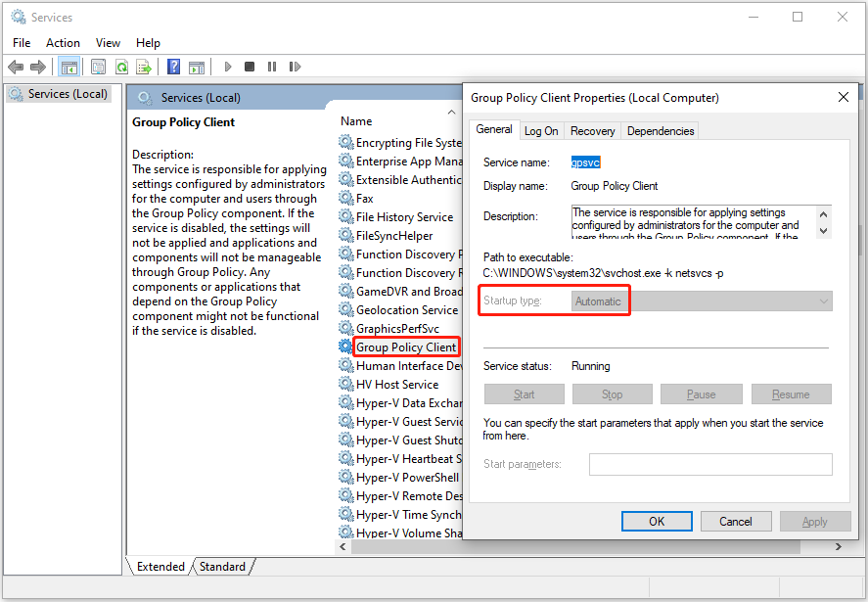The image size is (868, 602).
Task: Click the Start Service play icon
Action: point(227,67)
